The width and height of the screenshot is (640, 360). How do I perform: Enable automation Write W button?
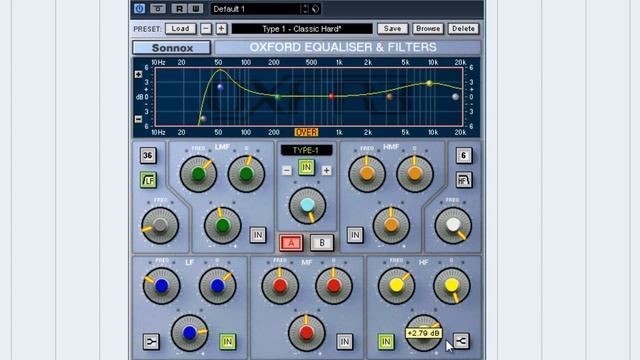[x=196, y=9]
